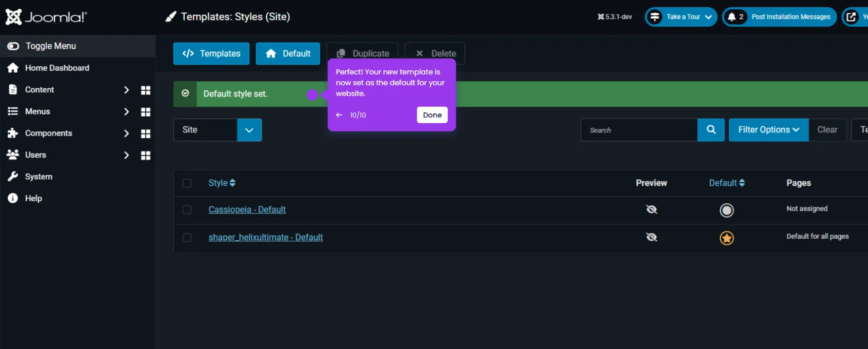Click the Default toolbar button
This screenshot has width=868, height=349.
point(288,53)
